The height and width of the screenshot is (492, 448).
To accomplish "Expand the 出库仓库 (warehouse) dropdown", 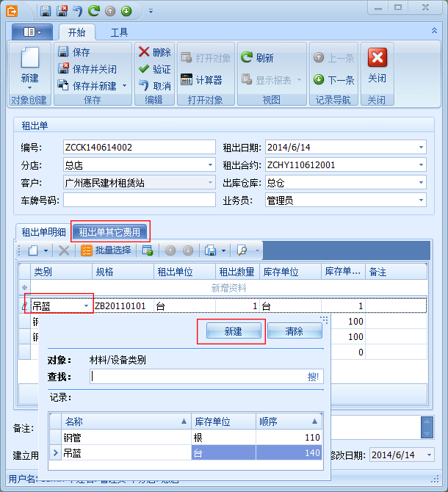I will [421, 183].
